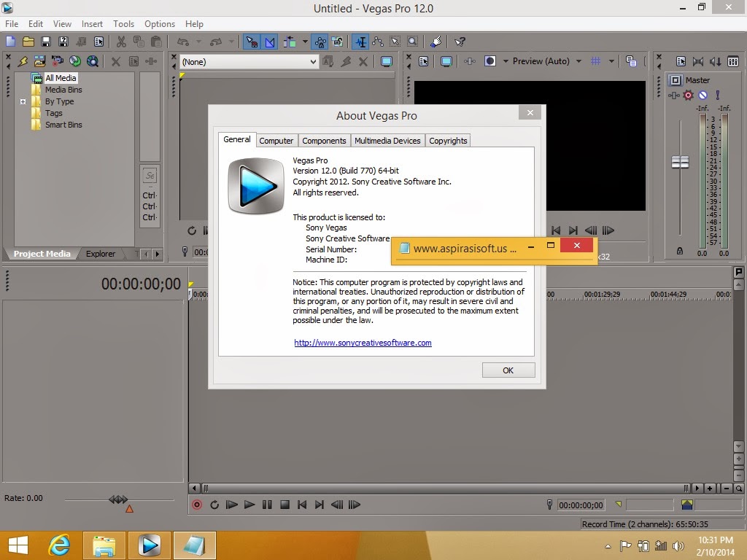The height and width of the screenshot is (560, 747).
Task: Open project Properties from main toolbar
Action: [x=98, y=42]
